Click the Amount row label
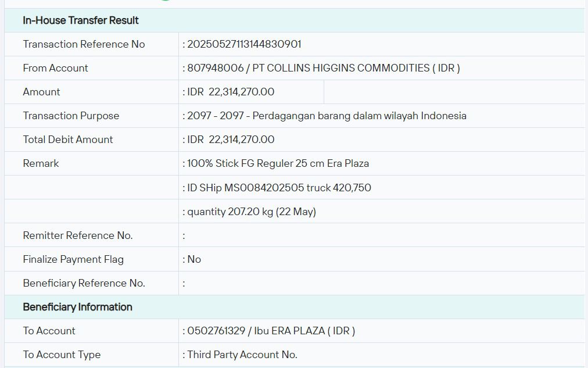588x368 pixels. pos(41,92)
